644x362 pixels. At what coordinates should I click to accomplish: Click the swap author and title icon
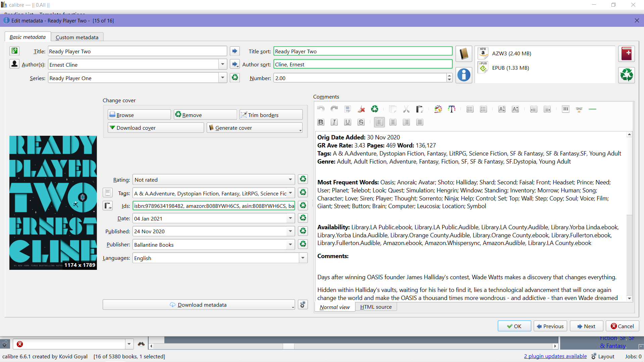(x=14, y=51)
